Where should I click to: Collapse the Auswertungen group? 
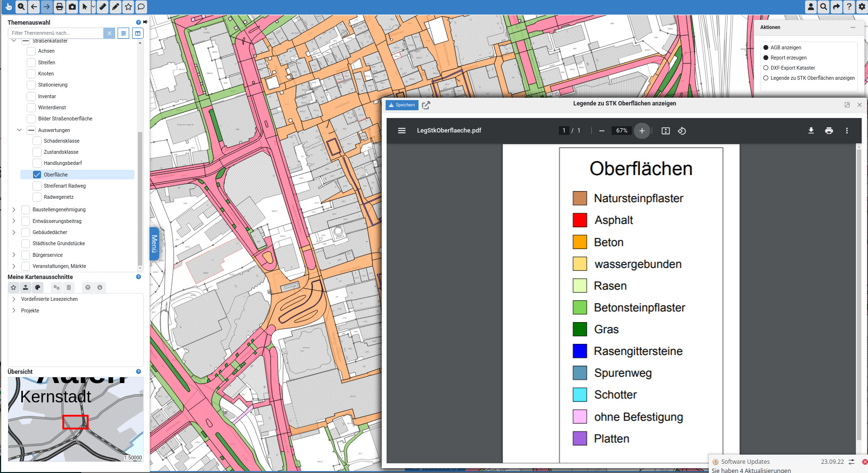(19, 130)
